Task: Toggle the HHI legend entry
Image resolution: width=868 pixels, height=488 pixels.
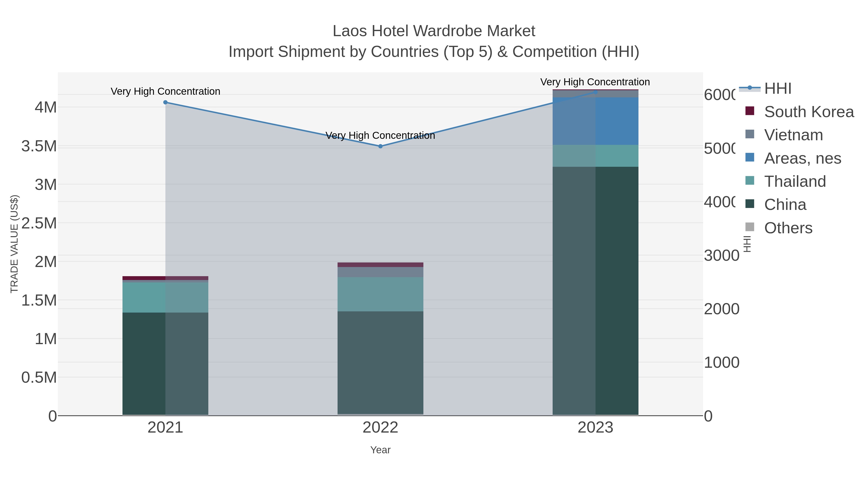Action: (765, 89)
